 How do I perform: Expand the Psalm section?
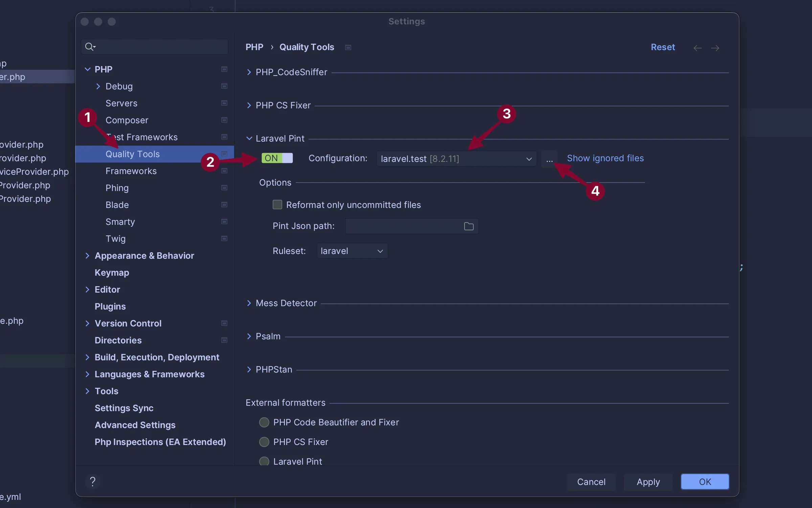(249, 336)
